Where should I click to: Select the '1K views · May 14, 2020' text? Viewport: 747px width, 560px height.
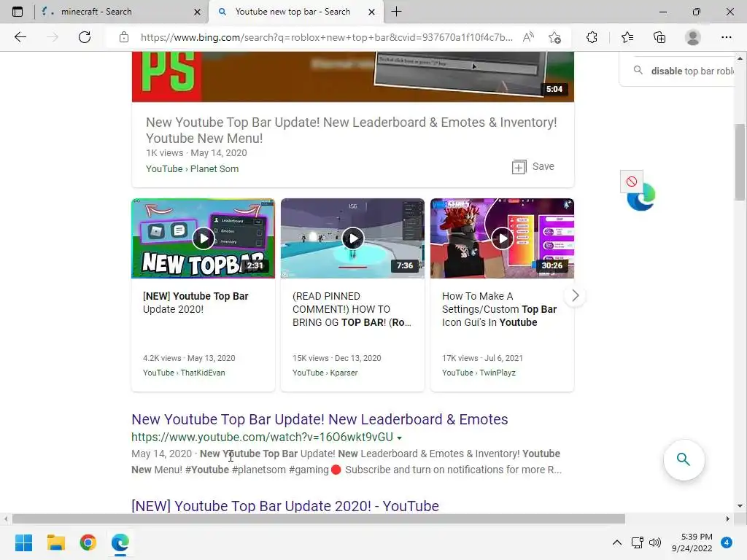click(x=196, y=153)
